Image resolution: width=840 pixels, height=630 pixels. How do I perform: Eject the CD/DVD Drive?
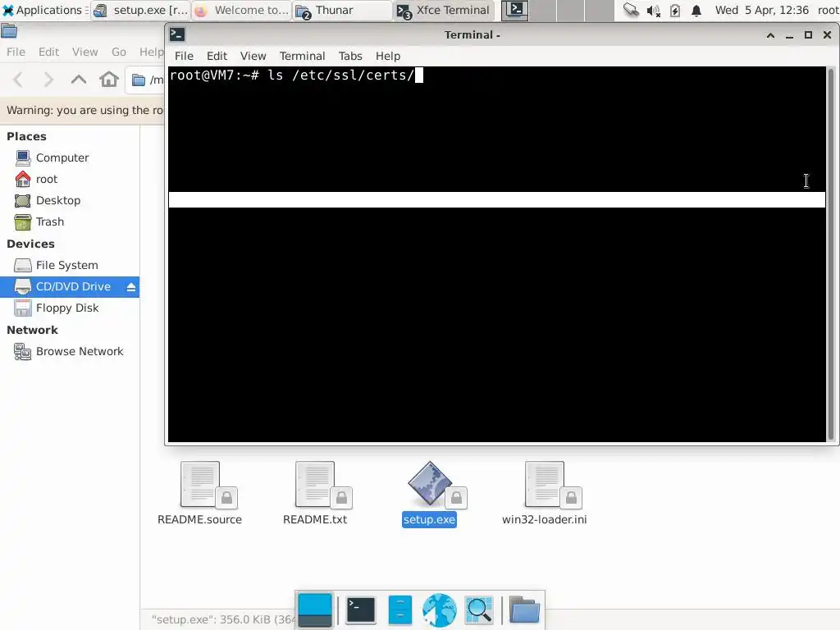131,287
